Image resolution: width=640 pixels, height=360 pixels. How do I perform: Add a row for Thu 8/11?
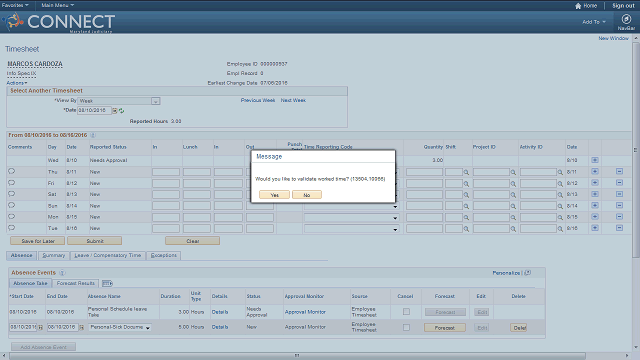[x=595, y=171]
